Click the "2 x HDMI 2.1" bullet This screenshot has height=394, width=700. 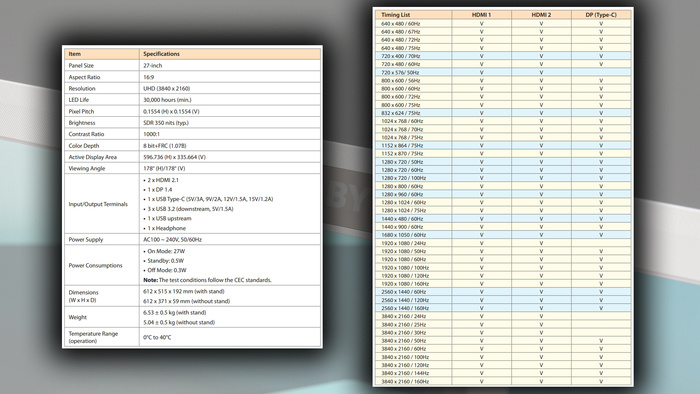[x=161, y=180]
